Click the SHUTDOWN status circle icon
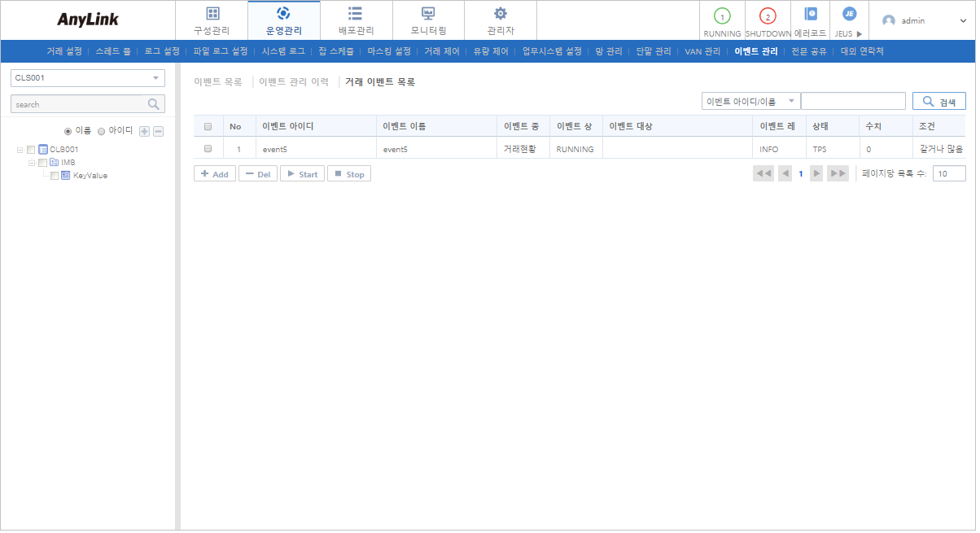The image size is (980, 533). (x=768, y=16)
